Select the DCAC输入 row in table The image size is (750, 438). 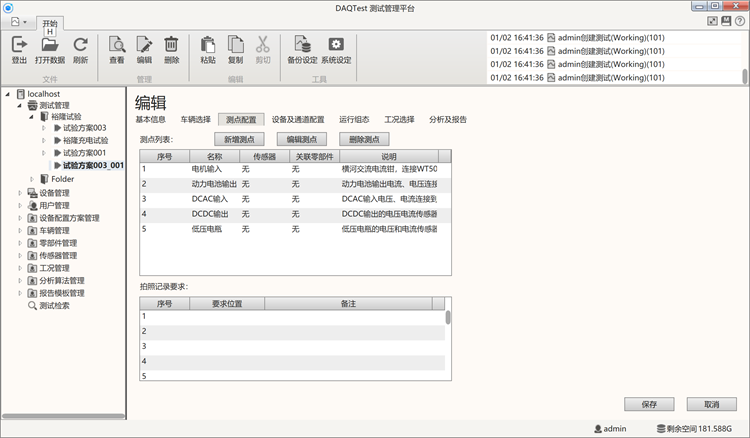210,199
